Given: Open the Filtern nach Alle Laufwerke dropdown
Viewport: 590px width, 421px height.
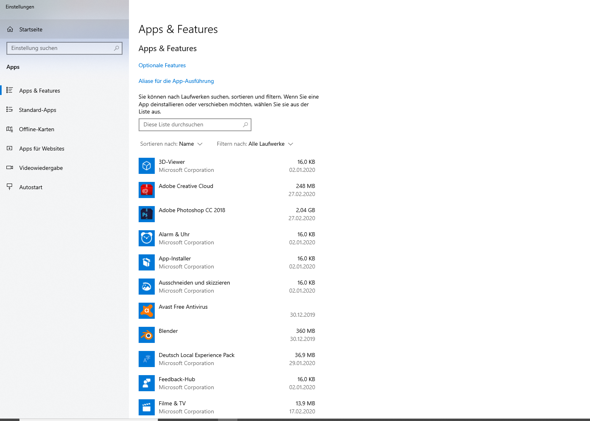Looking at the screenshot, I should 255,144.
